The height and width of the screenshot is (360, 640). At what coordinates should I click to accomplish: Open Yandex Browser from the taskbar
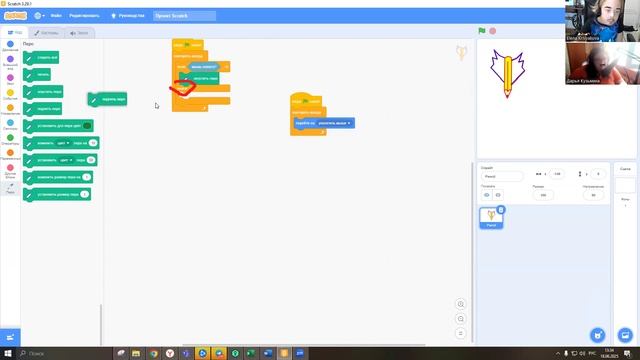[170, 353]
